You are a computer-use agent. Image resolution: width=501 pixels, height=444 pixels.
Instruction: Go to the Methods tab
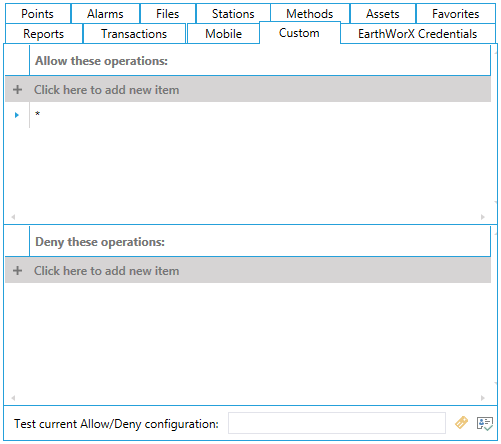[310, 14]
